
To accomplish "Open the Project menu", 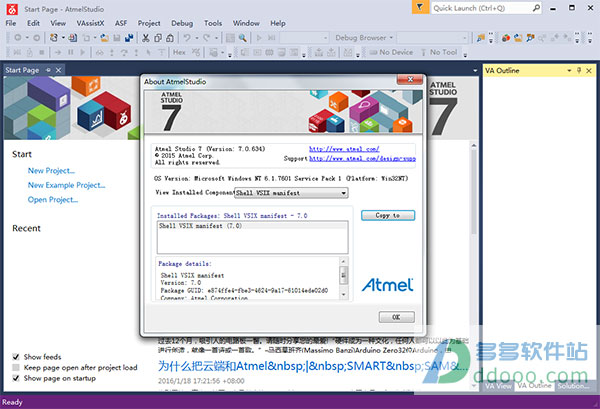I will coord(149,23).
